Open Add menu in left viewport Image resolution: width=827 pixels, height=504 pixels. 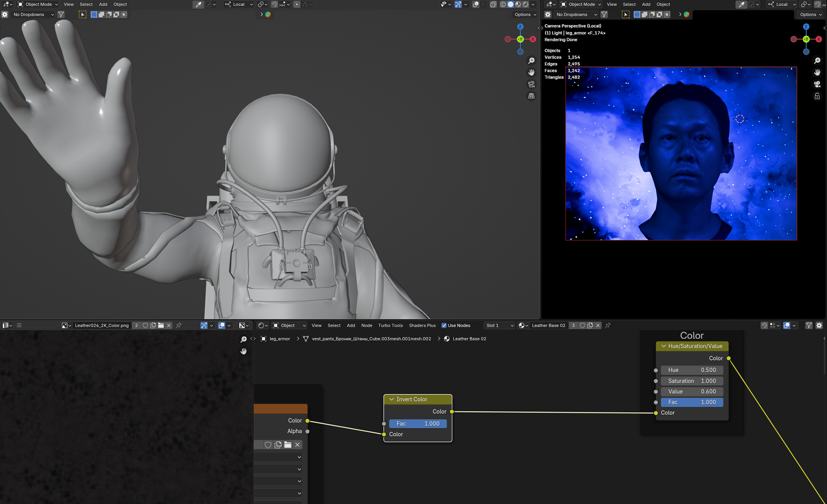tap(103, 4)
